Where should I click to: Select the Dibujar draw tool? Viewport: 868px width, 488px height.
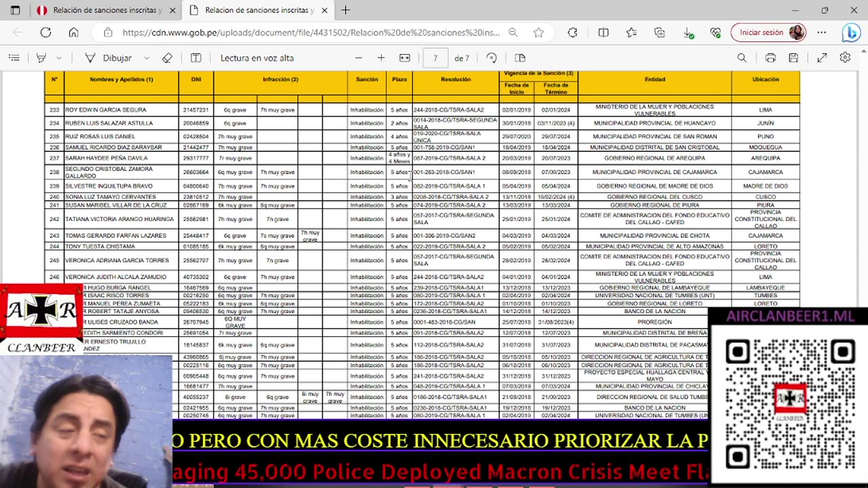(x=108, y=58)
